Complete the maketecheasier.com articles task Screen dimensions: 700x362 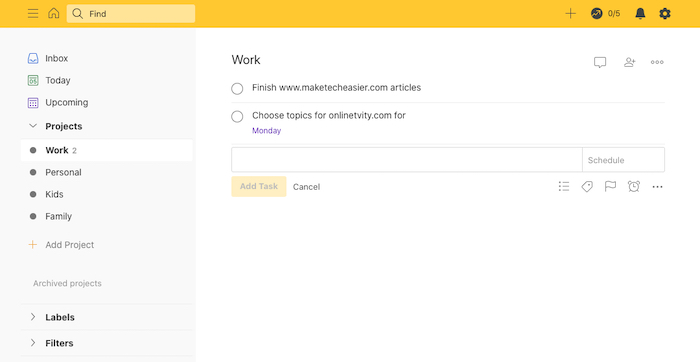coord(237,89)
